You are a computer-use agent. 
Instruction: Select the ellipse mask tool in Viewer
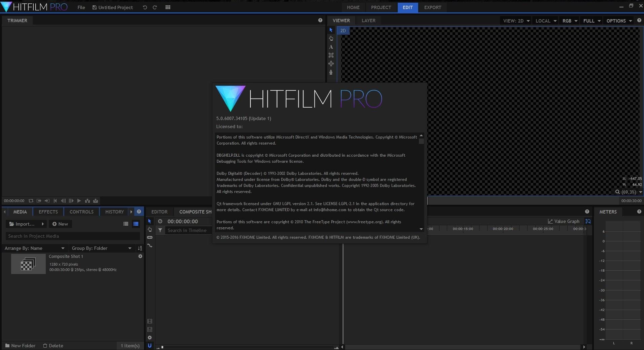point(331,64)
